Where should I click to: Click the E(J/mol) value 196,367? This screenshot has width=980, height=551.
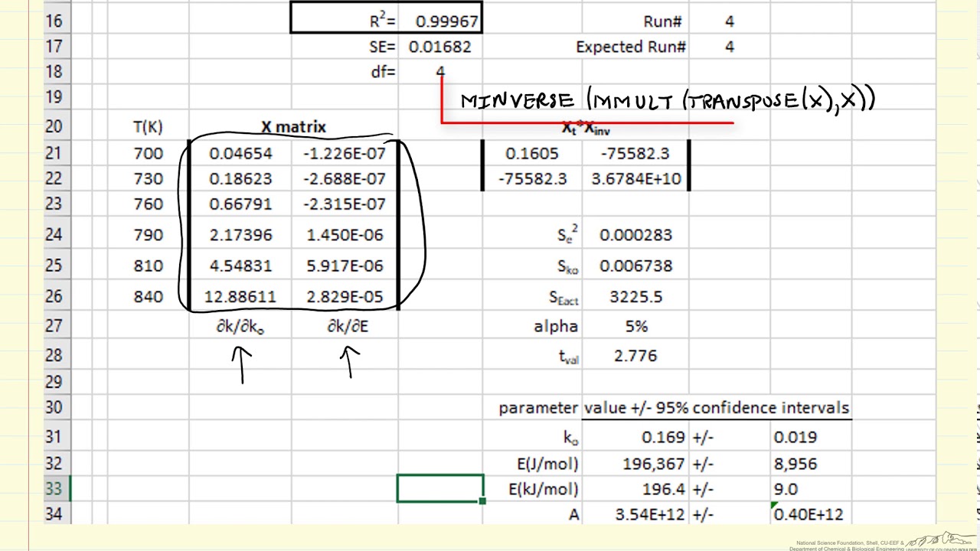(x=635, y=464)
